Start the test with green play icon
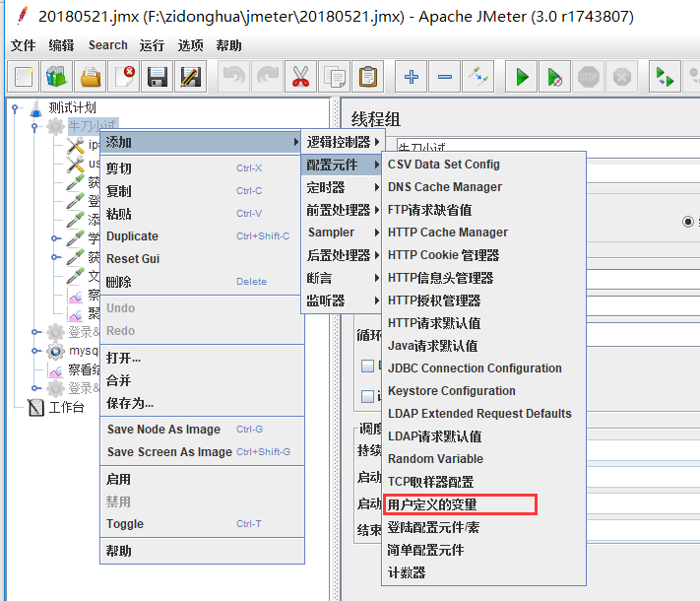The image size is (700, 601). (522, 77)
